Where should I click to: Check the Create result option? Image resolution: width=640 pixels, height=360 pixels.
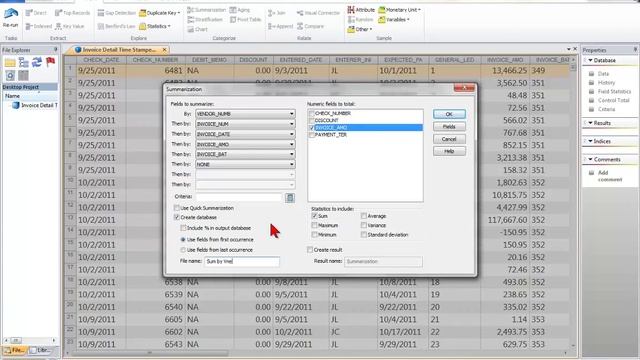pyautogui.click(x=310, y=250)
